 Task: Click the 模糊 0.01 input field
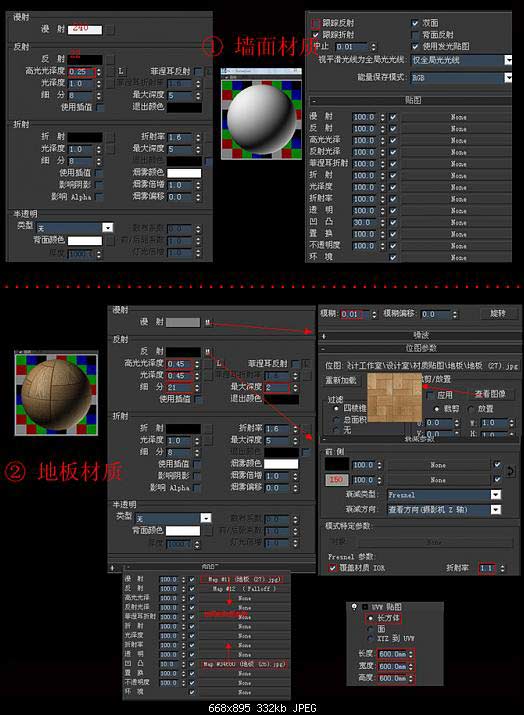click(x=352, y=314)
